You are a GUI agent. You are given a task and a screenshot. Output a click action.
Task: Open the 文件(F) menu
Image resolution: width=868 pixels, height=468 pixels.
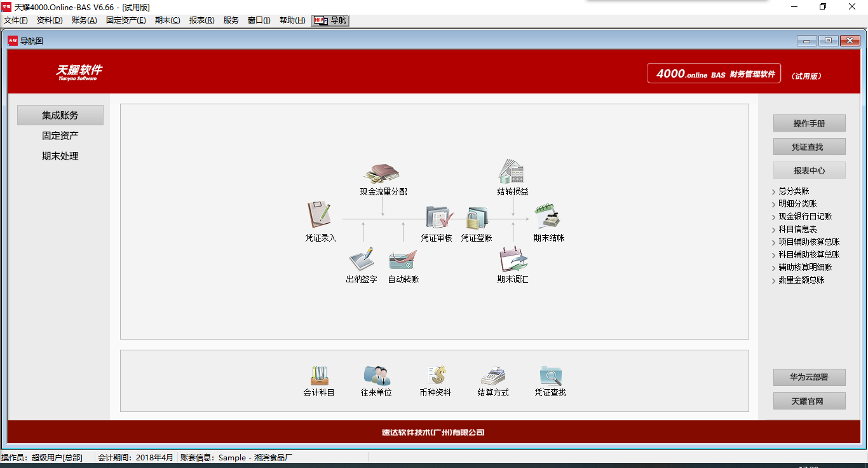point(16,20)
